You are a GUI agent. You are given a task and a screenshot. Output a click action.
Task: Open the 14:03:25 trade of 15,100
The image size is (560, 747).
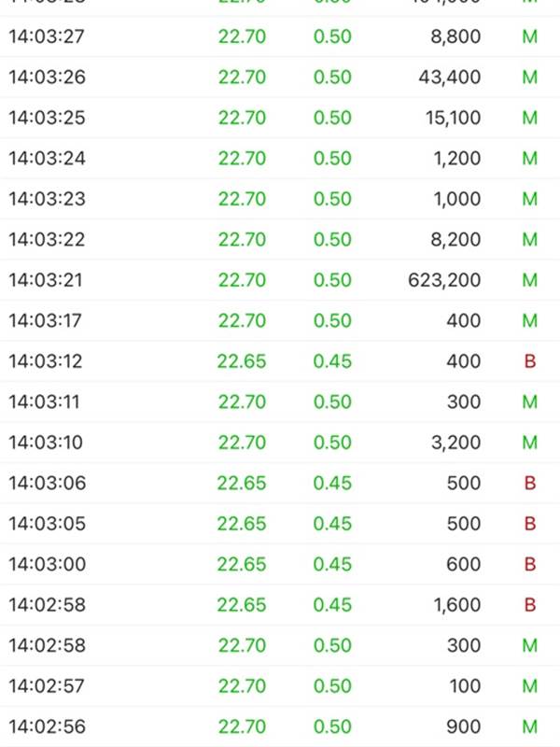pos(280,118)
